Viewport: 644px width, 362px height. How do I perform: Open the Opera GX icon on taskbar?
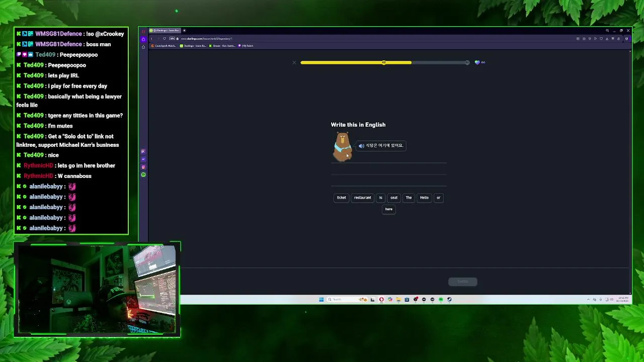381,299
